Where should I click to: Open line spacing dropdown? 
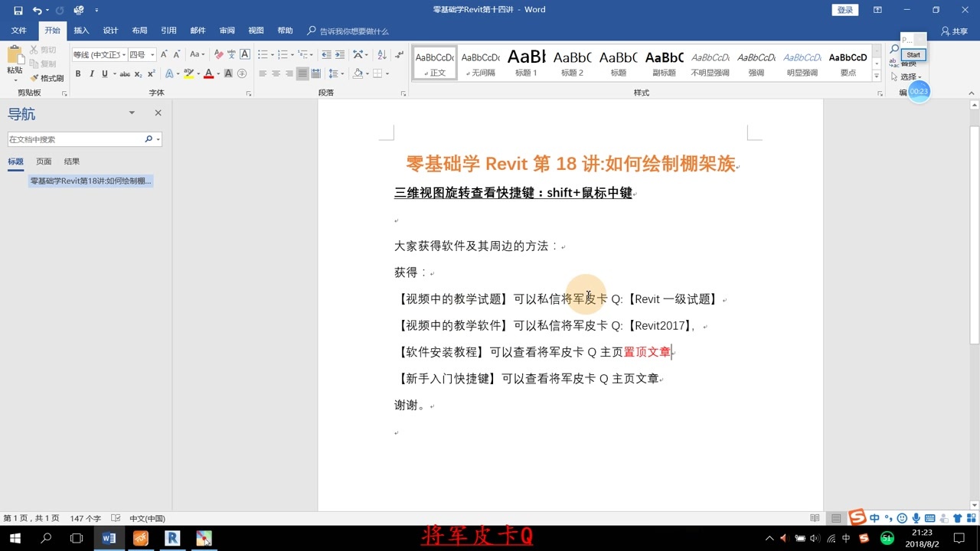(x=335, y=74)
